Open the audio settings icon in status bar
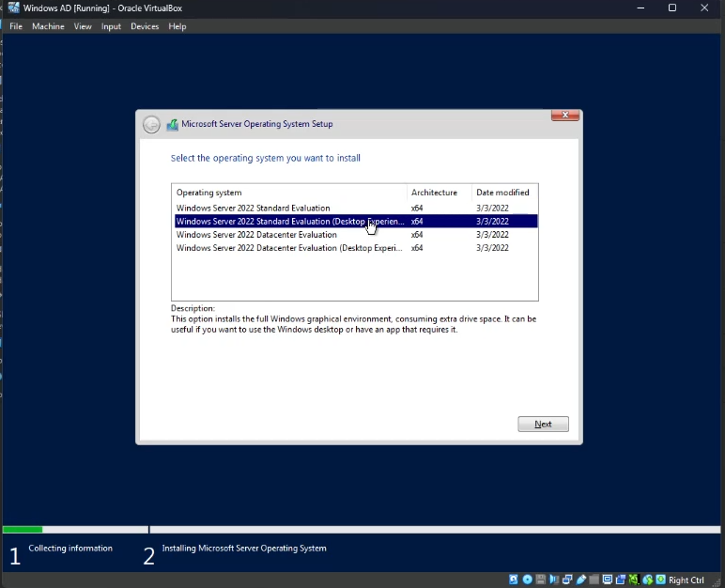The width and height of the screenshot is (725, 588). click(x=554, y=580)
